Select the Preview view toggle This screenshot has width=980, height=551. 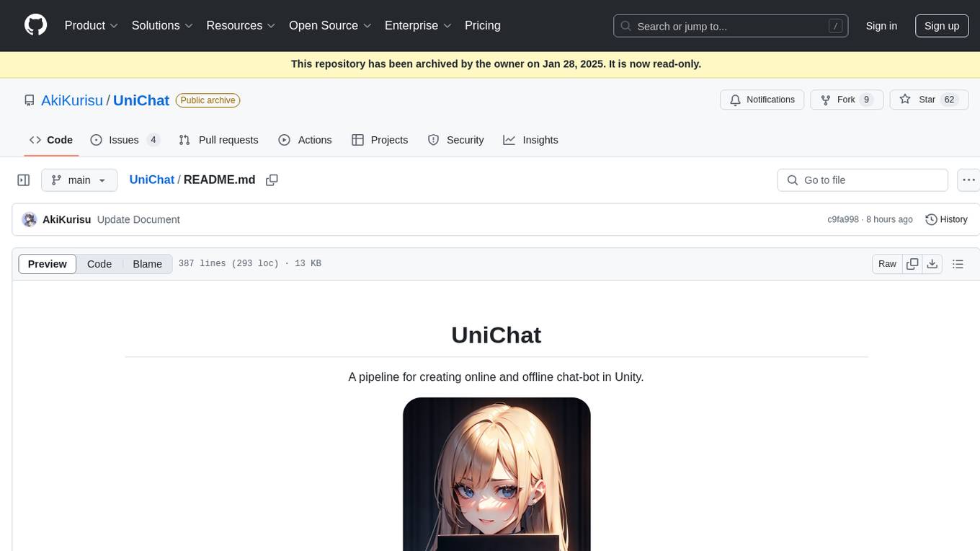[x=48, y=264]
